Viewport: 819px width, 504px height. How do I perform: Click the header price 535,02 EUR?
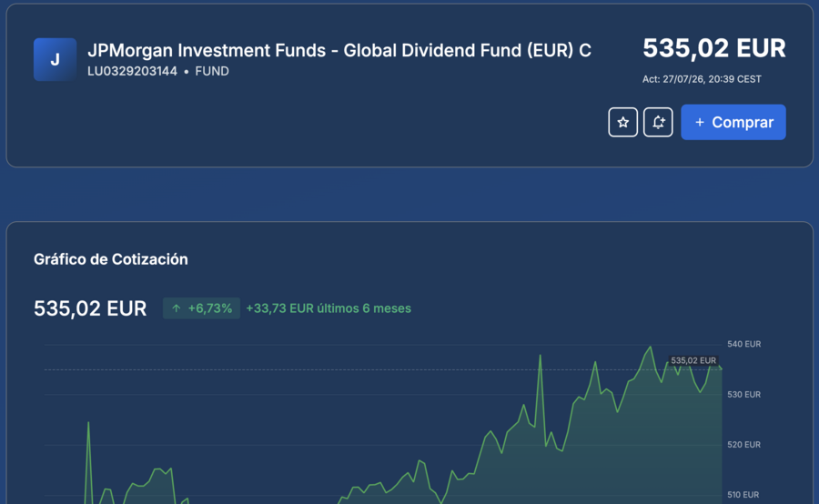[x=714, y=48]
